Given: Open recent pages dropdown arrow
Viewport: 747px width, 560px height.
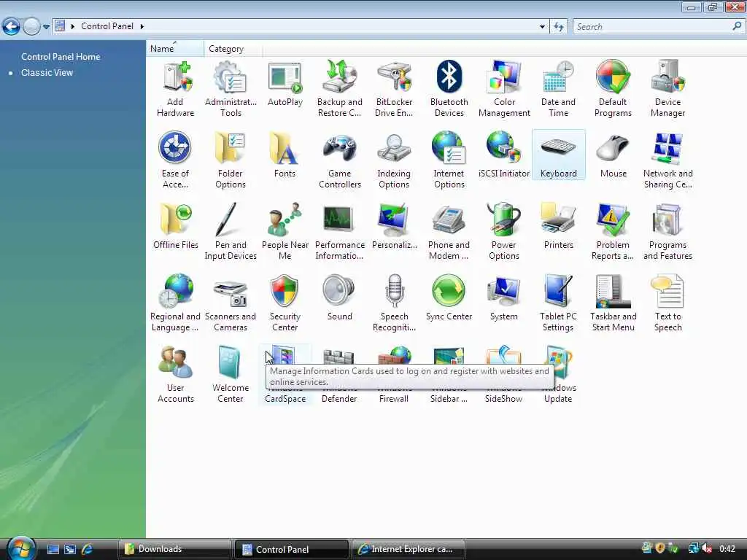Looking at the screenshot, I should tap(46, 27).
